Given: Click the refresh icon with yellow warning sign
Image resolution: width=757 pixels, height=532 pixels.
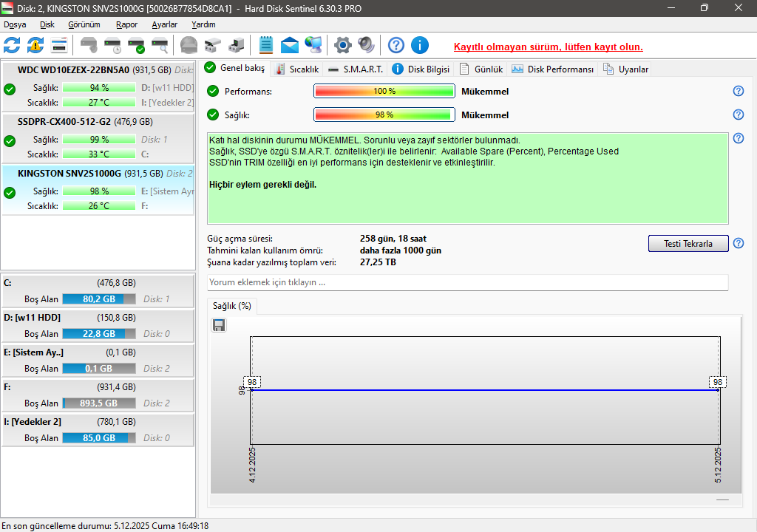Looking at the screenshot, I should (35, 45).
